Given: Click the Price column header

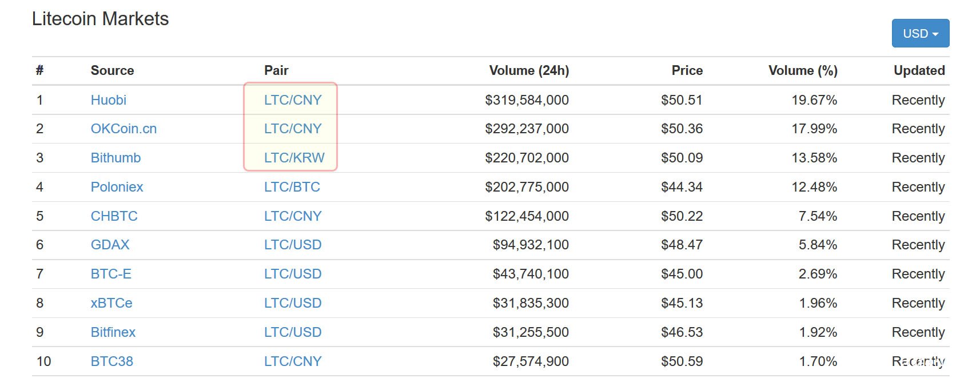Looking at the screenshot, I should pyautogui.click(x=687, y=70).
